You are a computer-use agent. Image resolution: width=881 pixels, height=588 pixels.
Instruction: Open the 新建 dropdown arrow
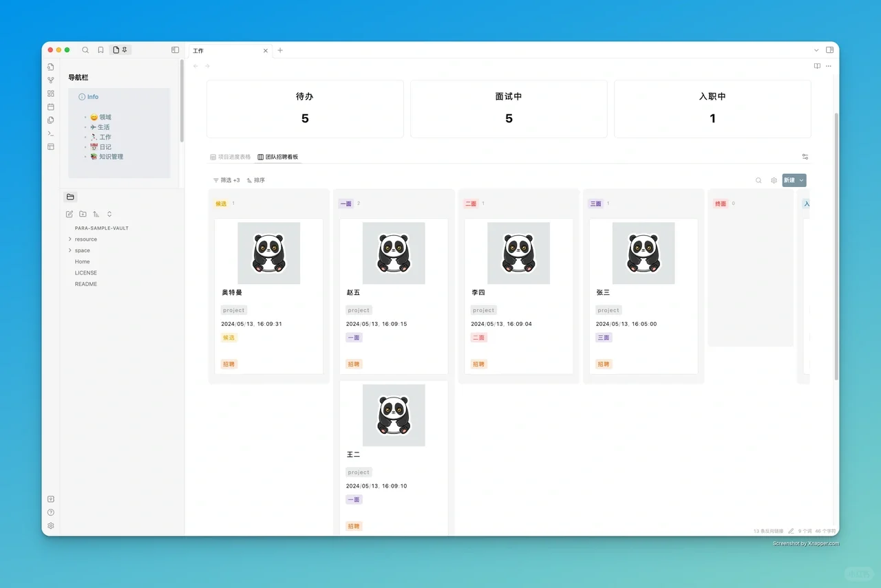pos(802,179)
